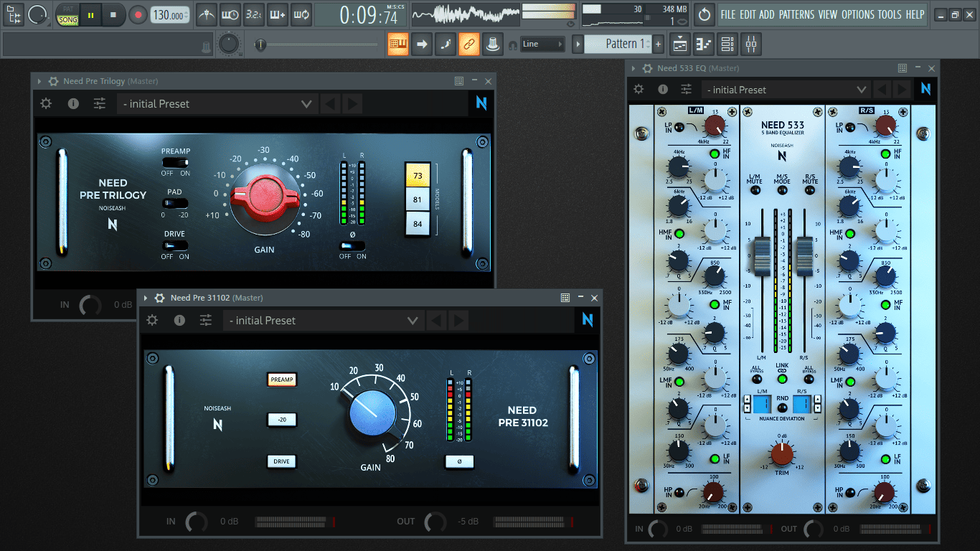
Task: Click the R/S fader on Need 533
Action: pyautogui.click(x=805, y=257)
